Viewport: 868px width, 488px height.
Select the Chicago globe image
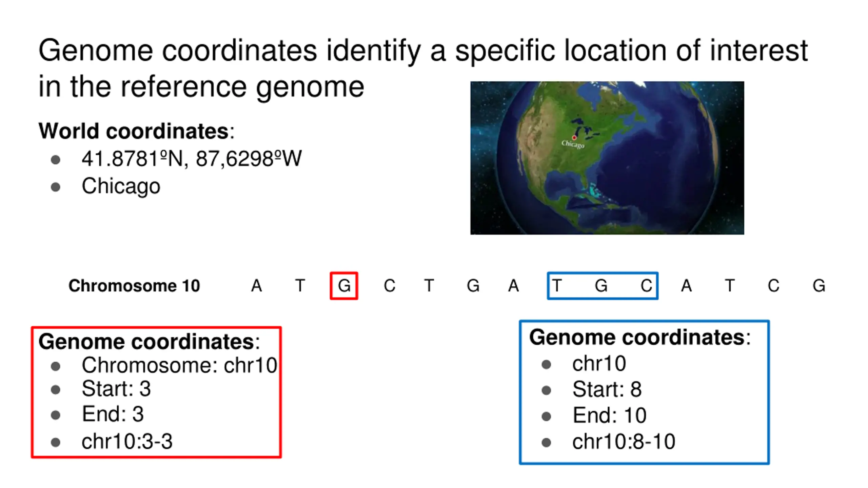pyautogui.click(x=607, y=158)
